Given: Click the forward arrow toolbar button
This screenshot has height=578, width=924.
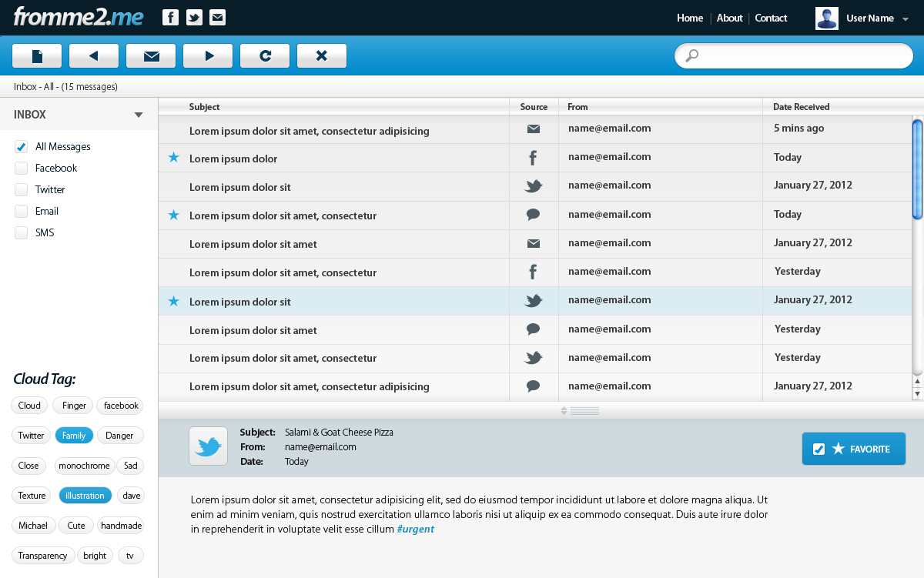Looking at the screenshot, I should (x=208, y=55).
